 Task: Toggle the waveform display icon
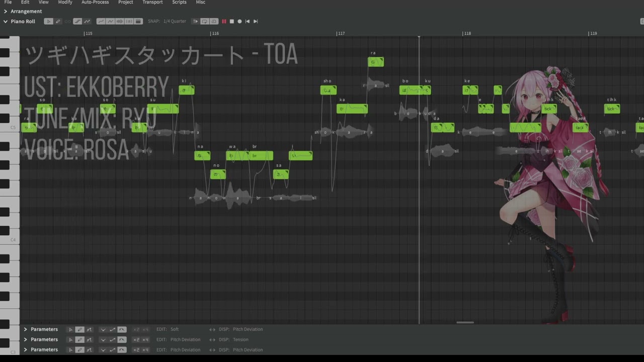[x=120, y=21]
